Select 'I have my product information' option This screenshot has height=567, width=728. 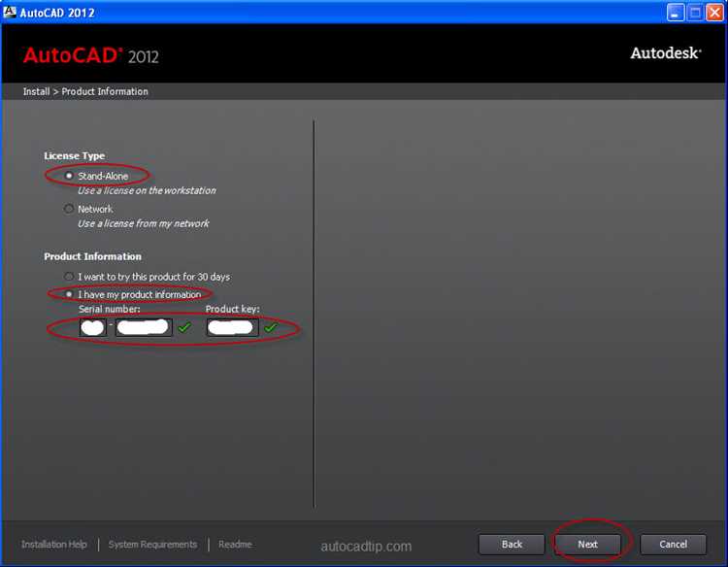pos(69,294)
